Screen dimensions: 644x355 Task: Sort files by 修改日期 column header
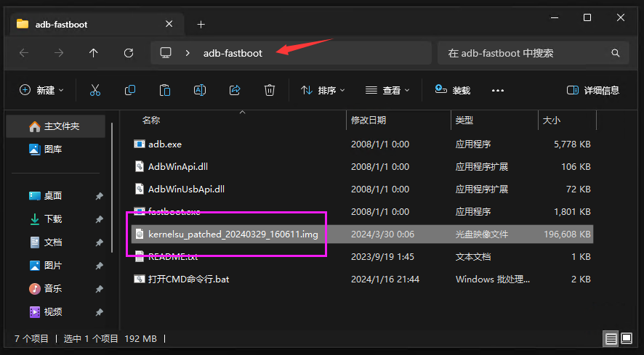pyautogui.click(x=369, y=120)
